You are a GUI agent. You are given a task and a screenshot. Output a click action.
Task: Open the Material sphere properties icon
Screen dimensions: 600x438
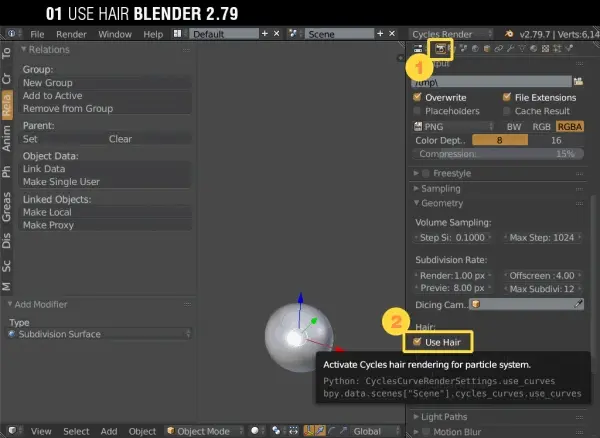click(533, 49)
